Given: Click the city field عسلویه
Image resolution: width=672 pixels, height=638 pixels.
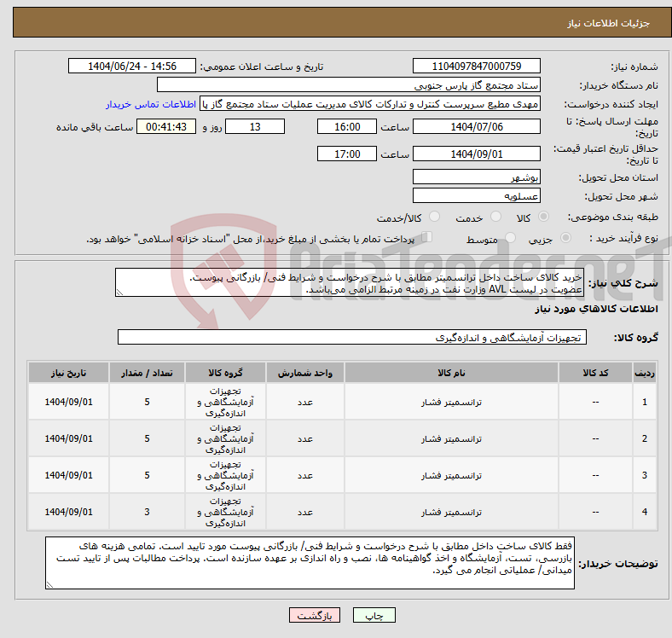Looking at the screenshot, I should click(476, 195).
